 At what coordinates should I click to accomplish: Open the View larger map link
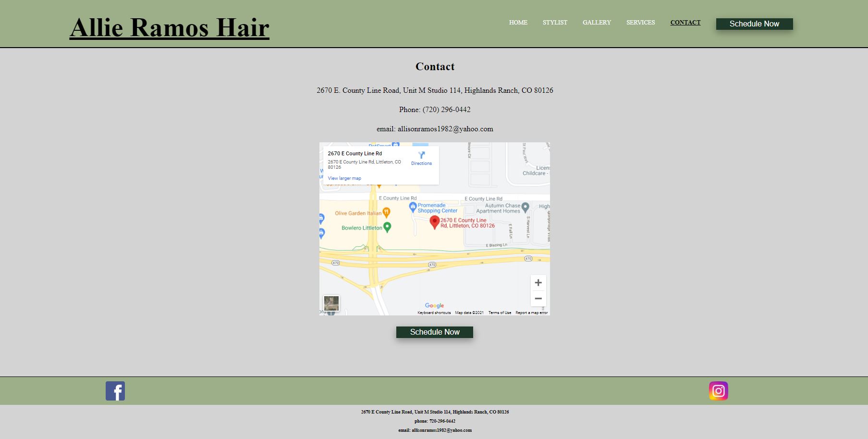(344, 178)
